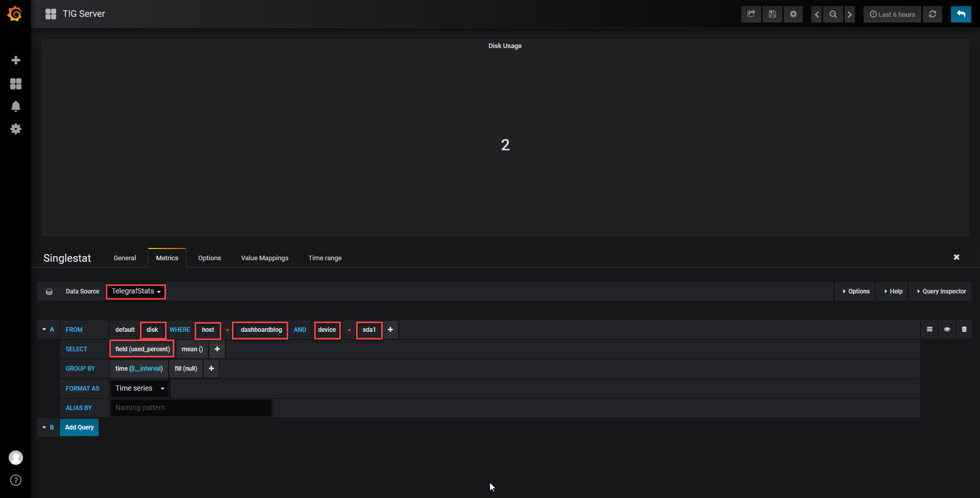Click the singlestat value 2

point(505,145)
